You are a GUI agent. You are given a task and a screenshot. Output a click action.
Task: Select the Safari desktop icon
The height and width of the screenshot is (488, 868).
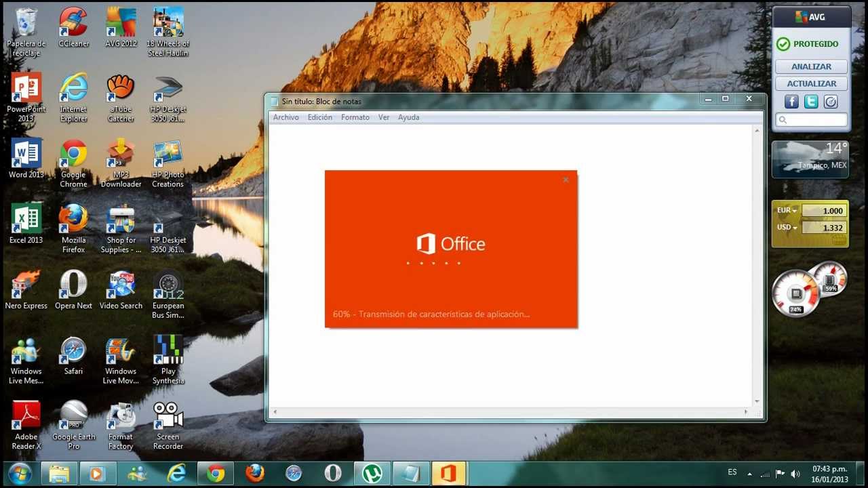tap(73, 355)
